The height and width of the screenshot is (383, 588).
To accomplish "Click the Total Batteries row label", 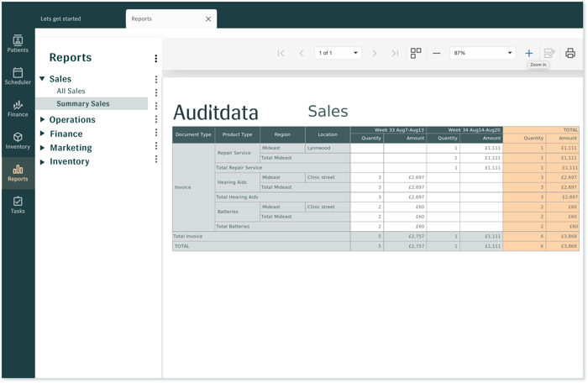I will [233, 226].
